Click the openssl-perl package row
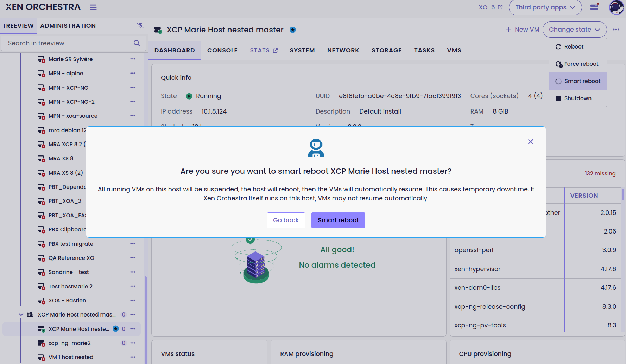This screenshot has height=364, width=626. 535,250
